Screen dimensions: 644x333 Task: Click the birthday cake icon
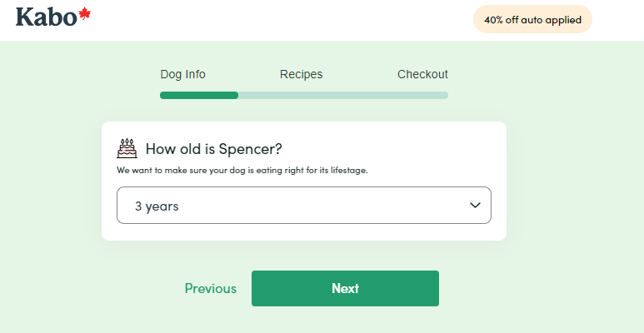pos(127,149)
